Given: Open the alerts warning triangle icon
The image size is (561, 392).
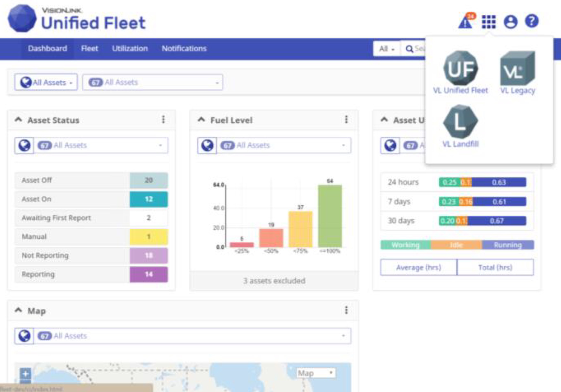Looking at the screenshot, I should pyautogui.click(x=465, y=22).
